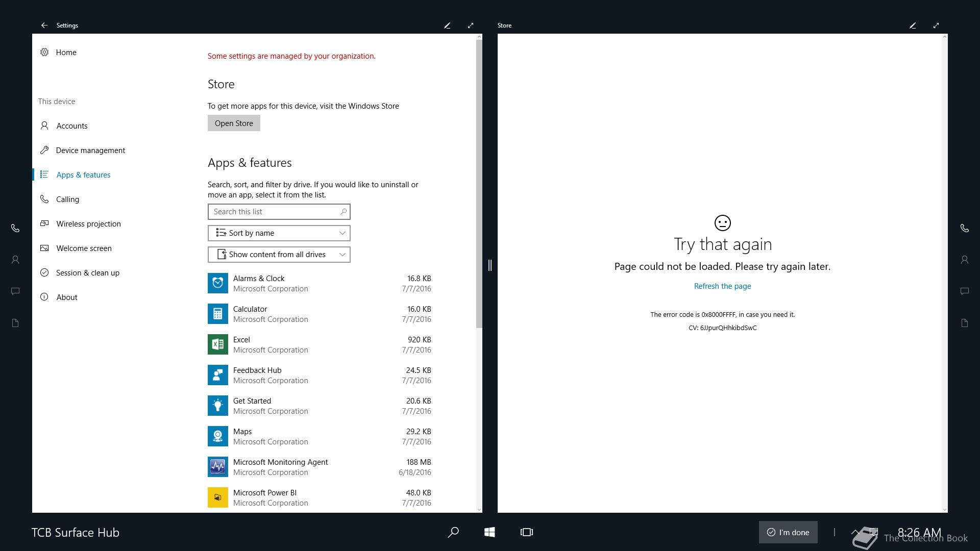Open Device management settings

coord(90,151)
